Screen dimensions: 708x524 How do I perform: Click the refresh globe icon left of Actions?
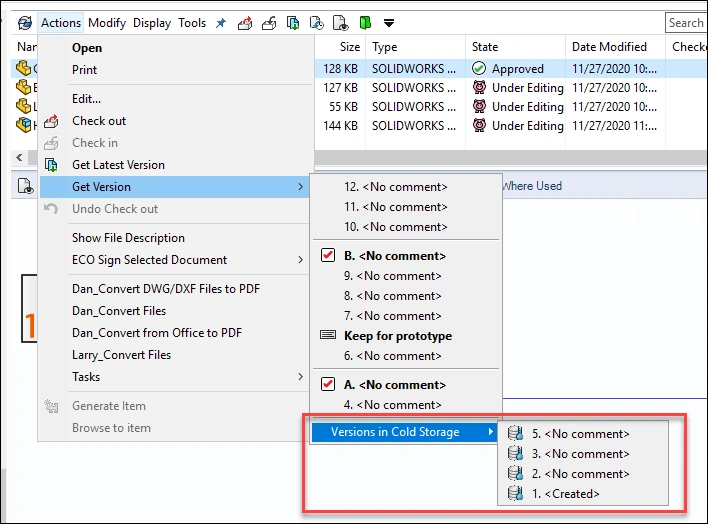[x=25, y=23]
